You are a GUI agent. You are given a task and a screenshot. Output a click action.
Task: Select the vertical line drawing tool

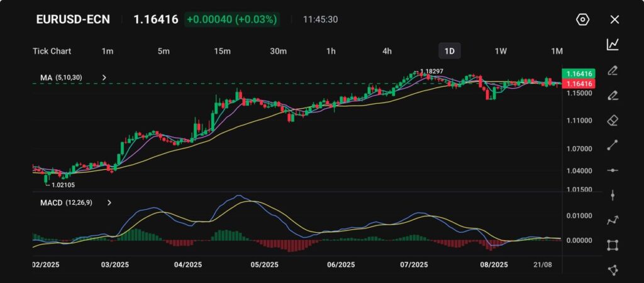[x=613, y=195]
